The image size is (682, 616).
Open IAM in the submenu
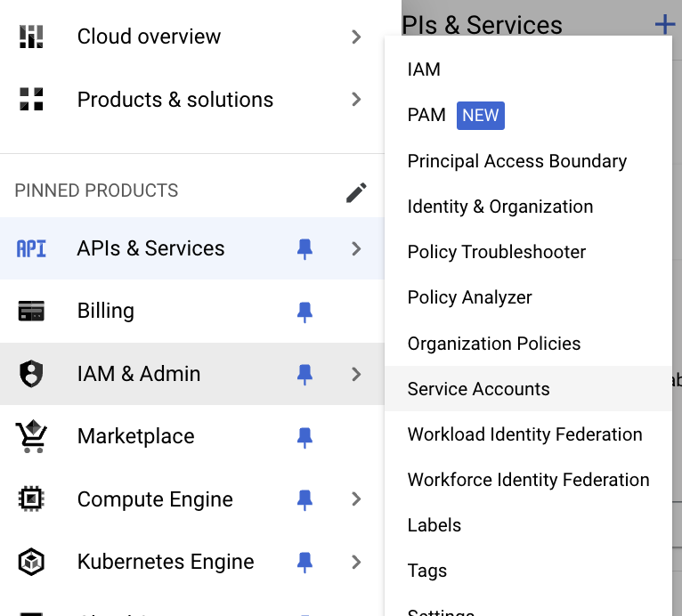pos(529,69)
